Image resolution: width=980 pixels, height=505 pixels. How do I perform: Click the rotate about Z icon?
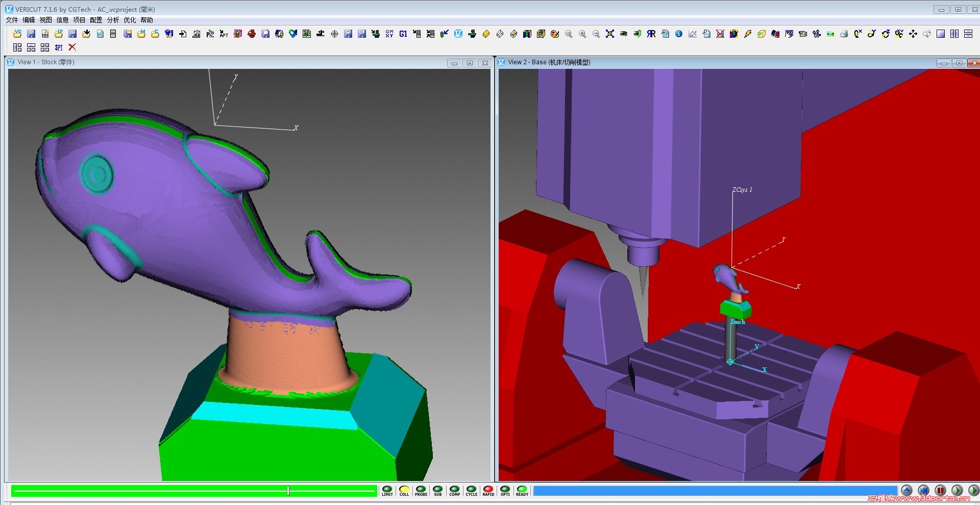click(x=886, y=34)
